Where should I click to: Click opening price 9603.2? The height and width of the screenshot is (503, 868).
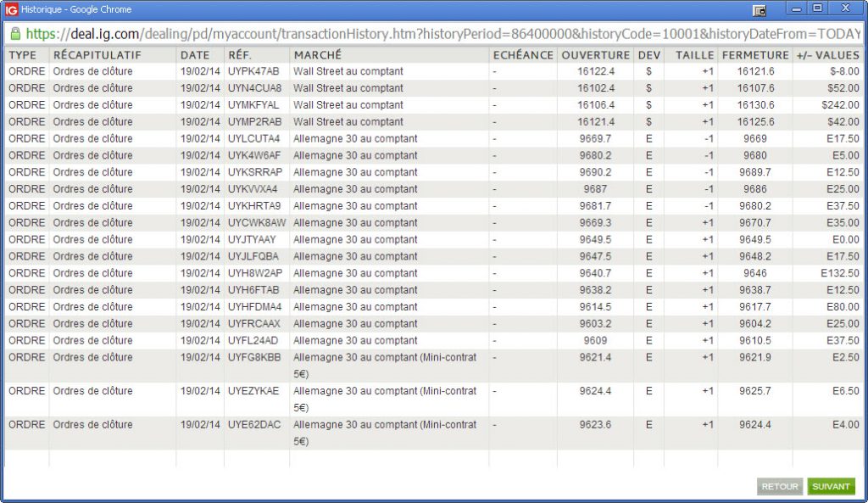pos(596,323)
